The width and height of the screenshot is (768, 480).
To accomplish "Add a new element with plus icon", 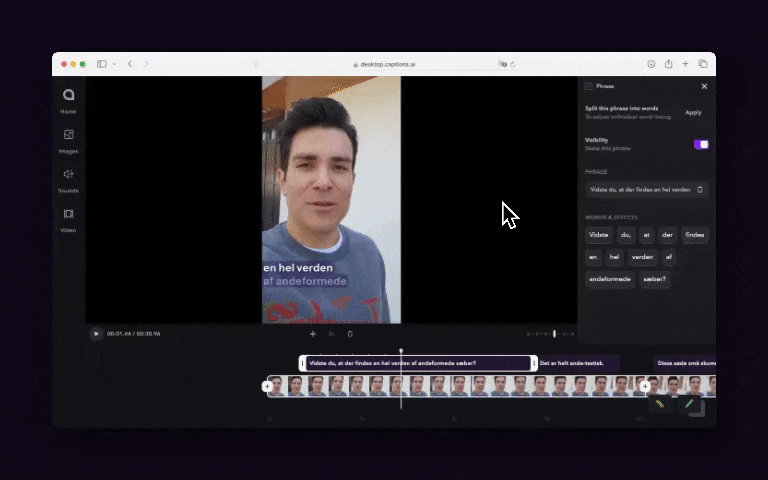I will 313,334.
